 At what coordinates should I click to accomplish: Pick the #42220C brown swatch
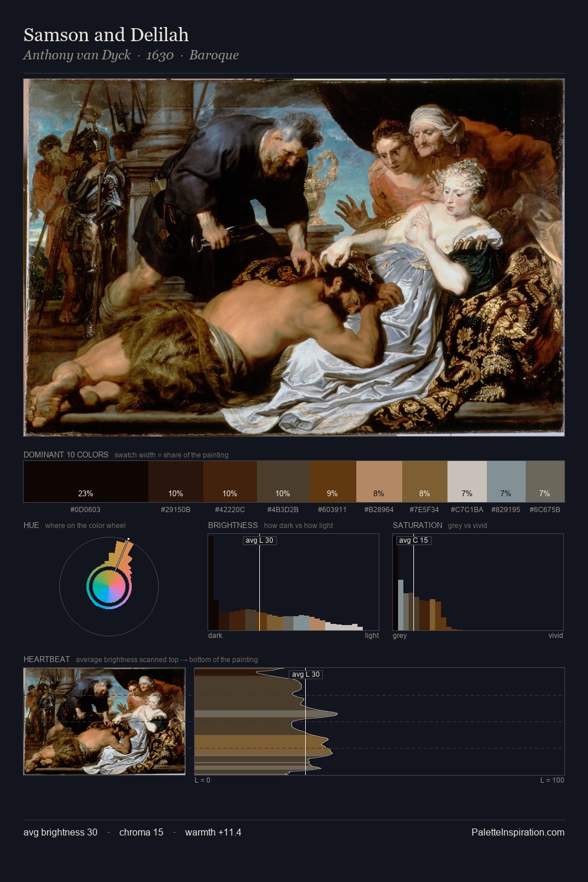[x=230, y=481]
